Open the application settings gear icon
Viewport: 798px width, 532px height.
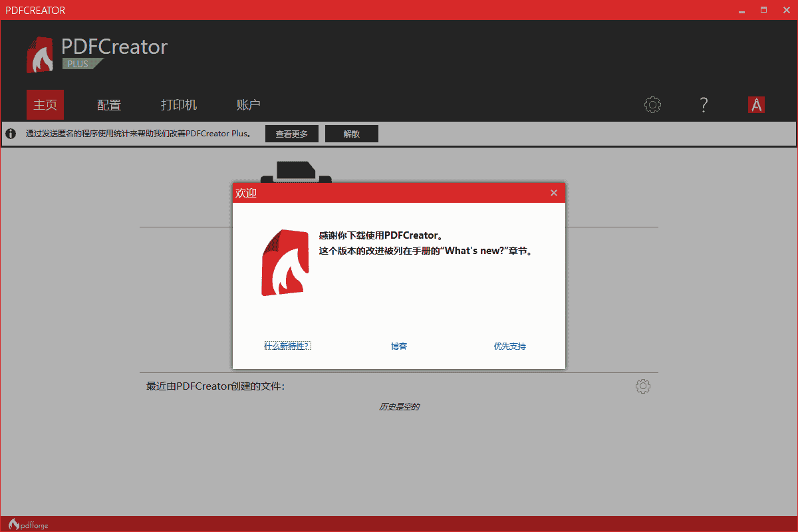point(652,104)
